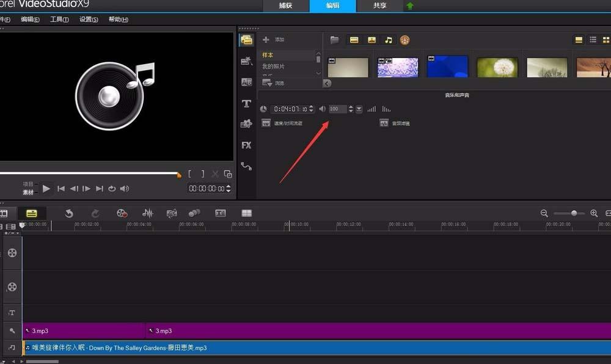Open the FX filter library
This screenshot has height=364, width=611.
coord(246,145)
